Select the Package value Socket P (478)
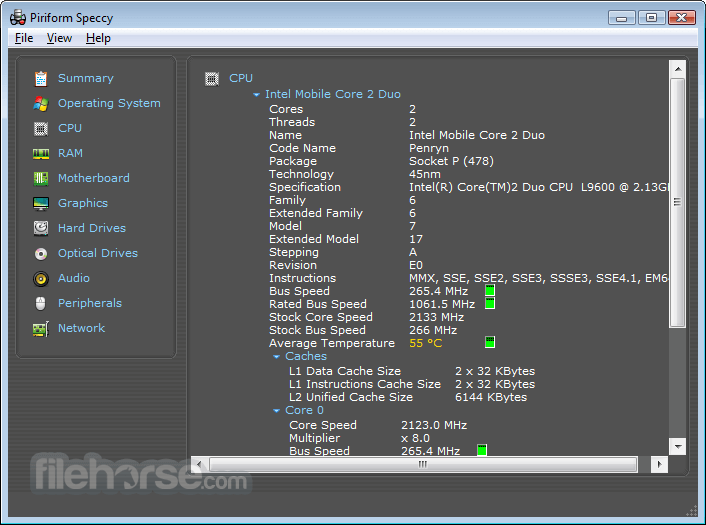 tap(451, 161)
